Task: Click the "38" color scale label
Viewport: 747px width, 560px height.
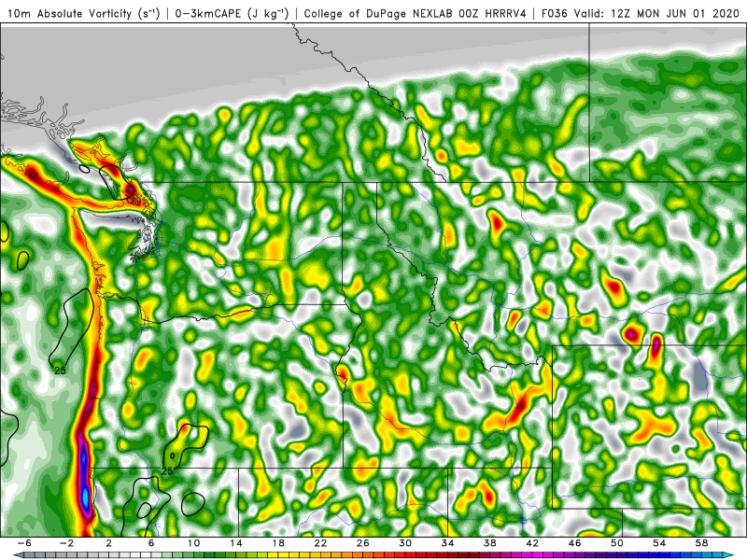Action: point(489,543)
